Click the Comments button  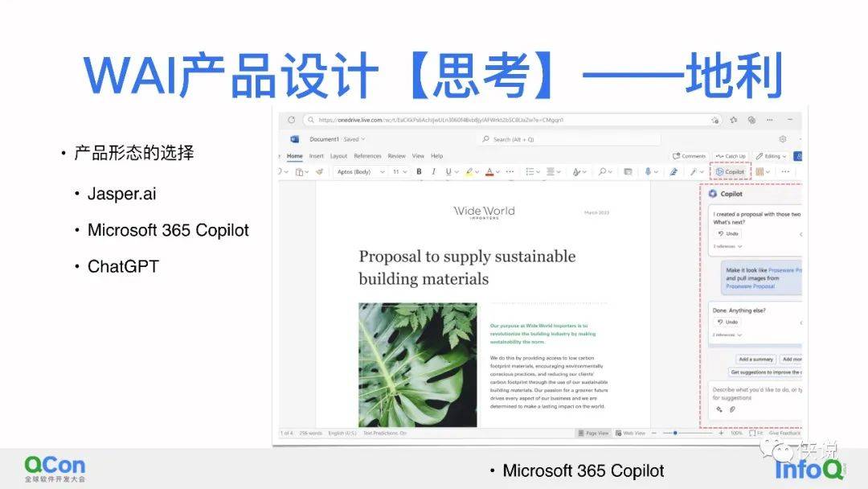[690, 156]
